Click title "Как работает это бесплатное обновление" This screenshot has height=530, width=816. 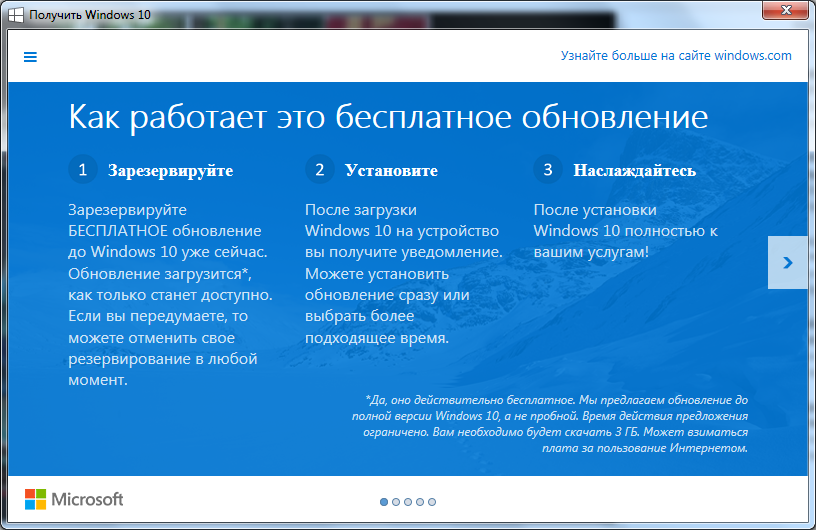tap(388, 117)
